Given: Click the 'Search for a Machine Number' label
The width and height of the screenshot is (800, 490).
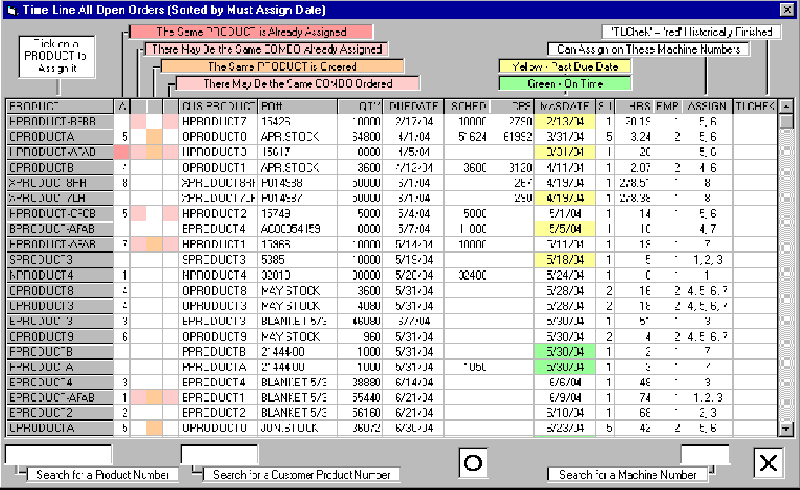Looking at the screenshot, I should 628,475.
